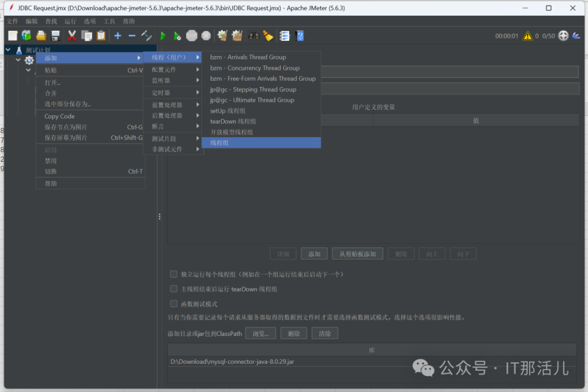Choose bzm - Concurrency Thread Group

[x=261, y=68]
